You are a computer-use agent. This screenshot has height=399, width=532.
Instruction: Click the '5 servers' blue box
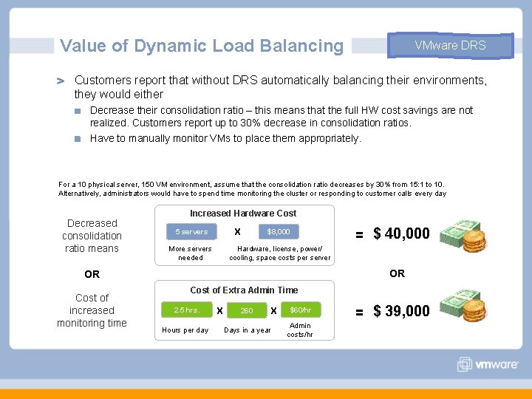point(191,232)
